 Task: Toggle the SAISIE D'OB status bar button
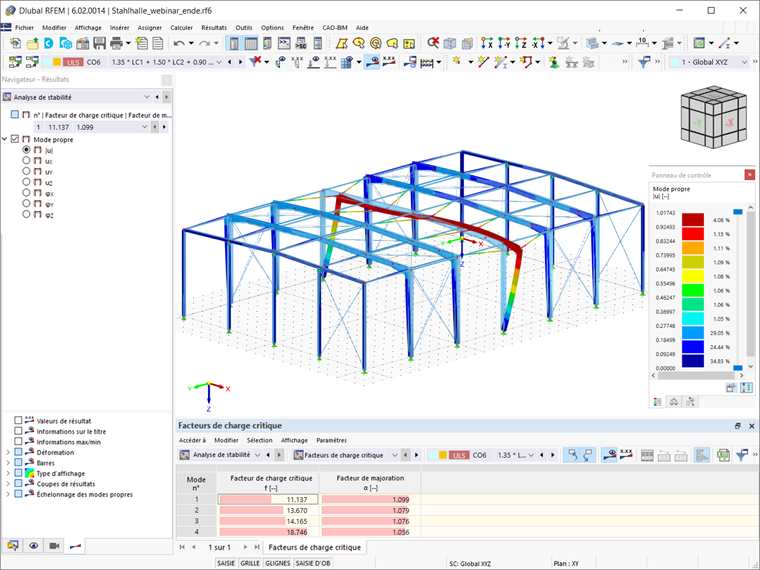tap(313, 563)
